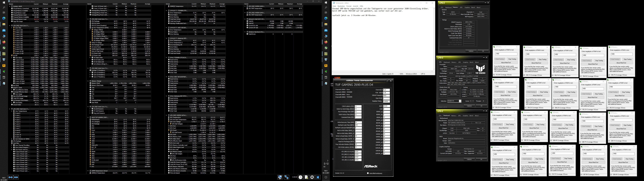Viewport: 644px width, 181px height.
Task: Click CAS# Latency (tCL) field in ASRock Timing Configurator
Action: (358, 106)
